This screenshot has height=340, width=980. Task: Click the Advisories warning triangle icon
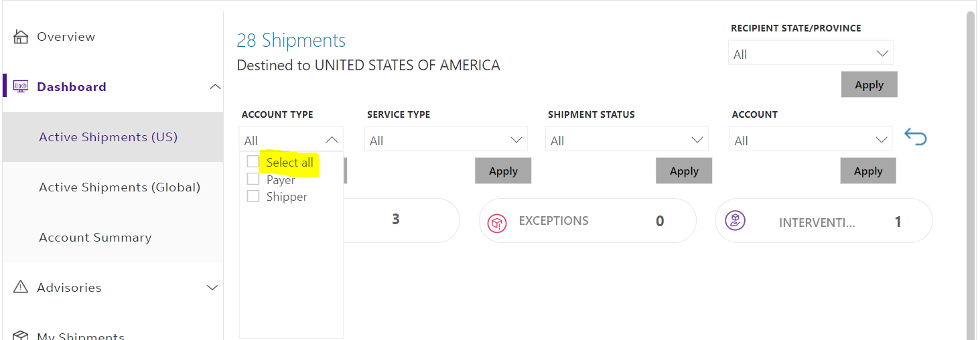[x=21, y=287]
